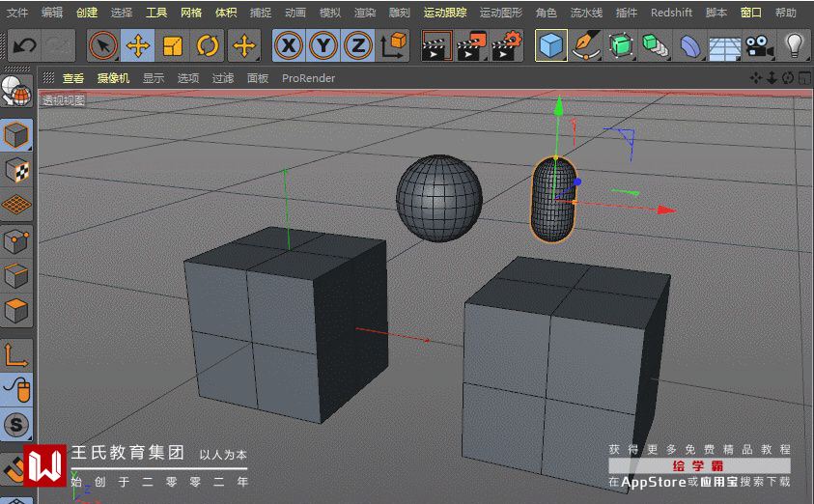Open the 模拟 menu
The height and width of the screenshot is (504, 814).
coord(330,13)
